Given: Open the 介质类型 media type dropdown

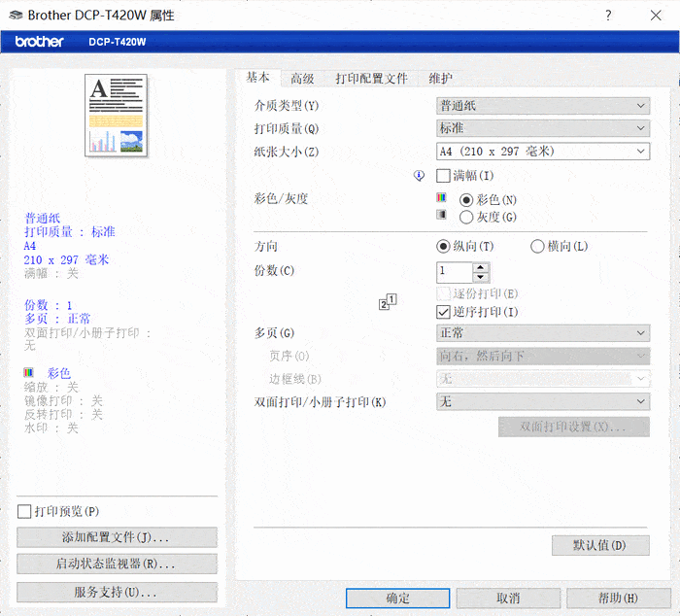Looking at the screenshot, I should 542,106.
